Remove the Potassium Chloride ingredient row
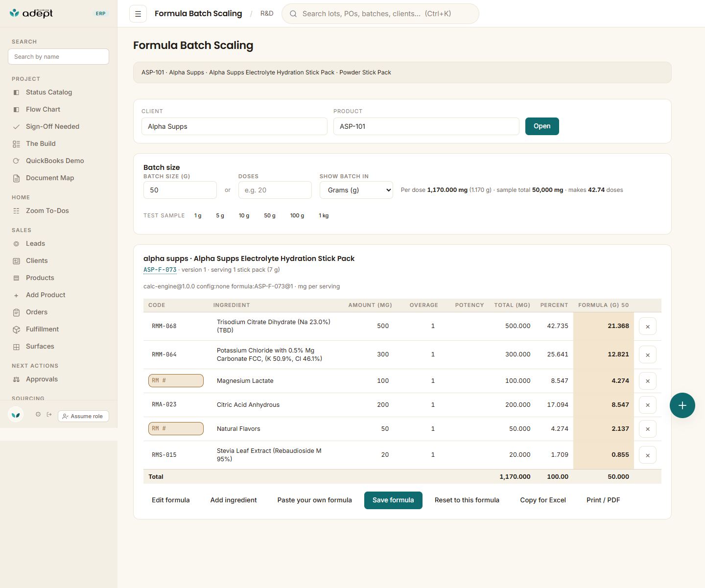 pos(648,355)
